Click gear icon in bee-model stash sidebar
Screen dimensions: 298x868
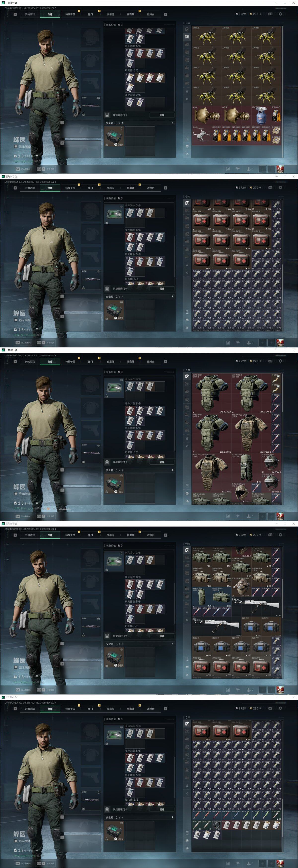point(187,99)
